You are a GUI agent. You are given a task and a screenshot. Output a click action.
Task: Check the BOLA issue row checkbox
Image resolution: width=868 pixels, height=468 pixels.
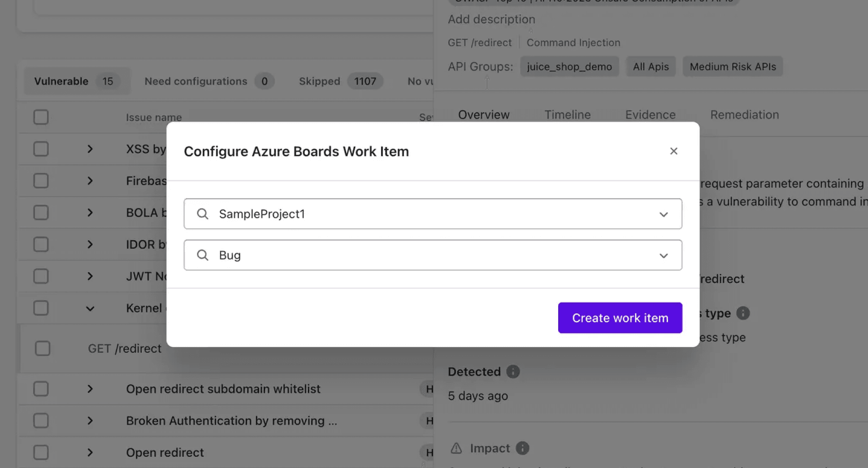pyautogui.click(x=41, y=212)
